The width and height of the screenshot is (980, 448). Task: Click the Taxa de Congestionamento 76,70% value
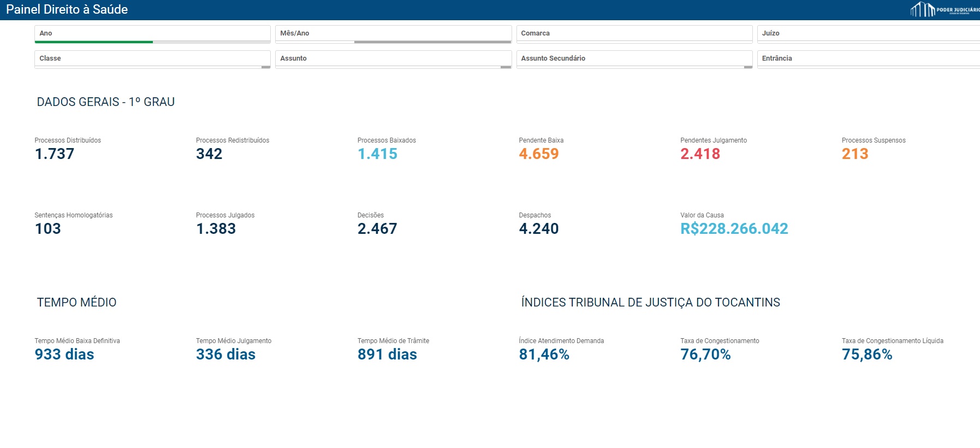pos(705,355)
